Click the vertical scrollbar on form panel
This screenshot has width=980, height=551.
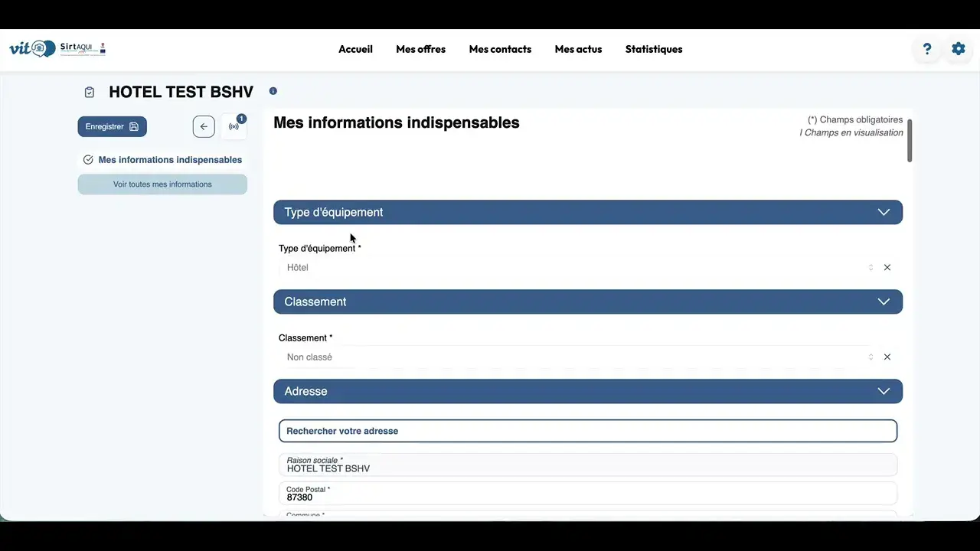click(910, 140)
